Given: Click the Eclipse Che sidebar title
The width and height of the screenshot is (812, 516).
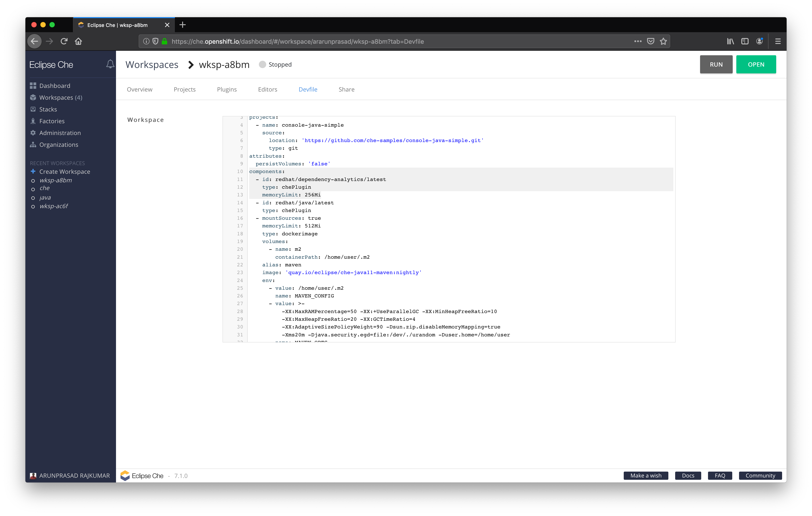Looking at the screenshot, I should tap(51, 64).
